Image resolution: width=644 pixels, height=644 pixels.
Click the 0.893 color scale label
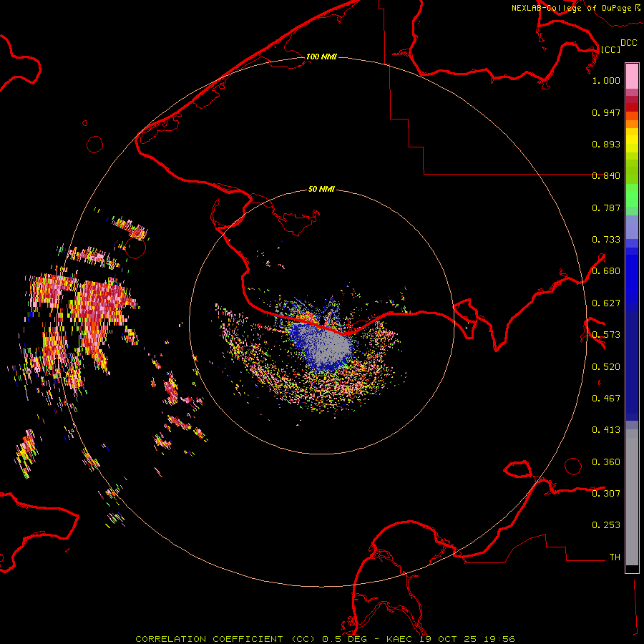[606, 144]
